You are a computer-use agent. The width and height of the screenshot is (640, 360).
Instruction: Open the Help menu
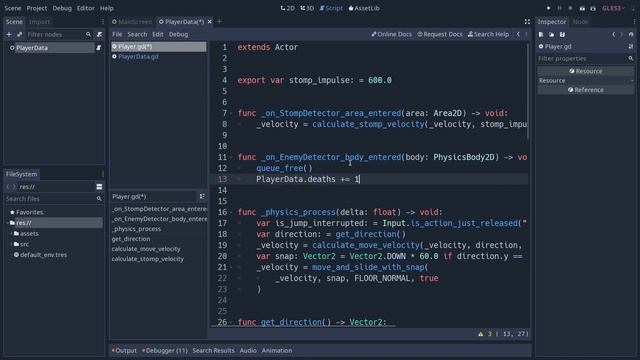(x=107, y=8)
